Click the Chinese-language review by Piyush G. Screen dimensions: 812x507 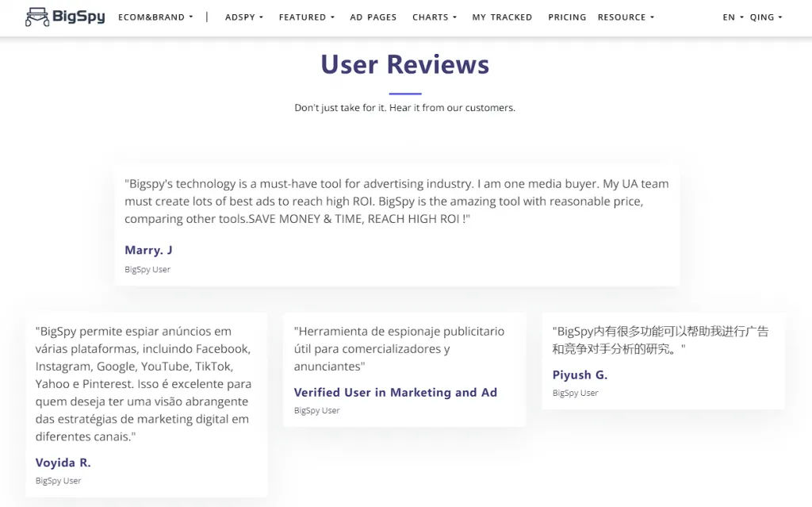click(x=660, y=340)
